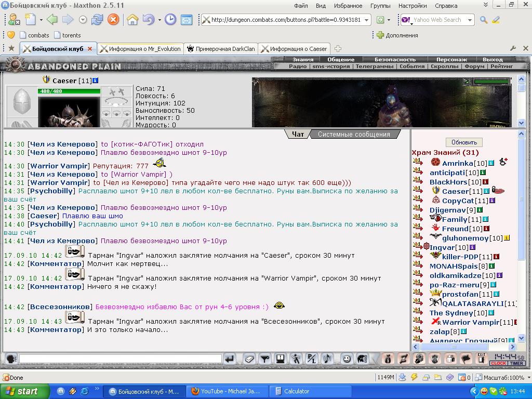Expand the undo dropdown arrow
Viewport: 532px width, 399px height.
(159, 20)
